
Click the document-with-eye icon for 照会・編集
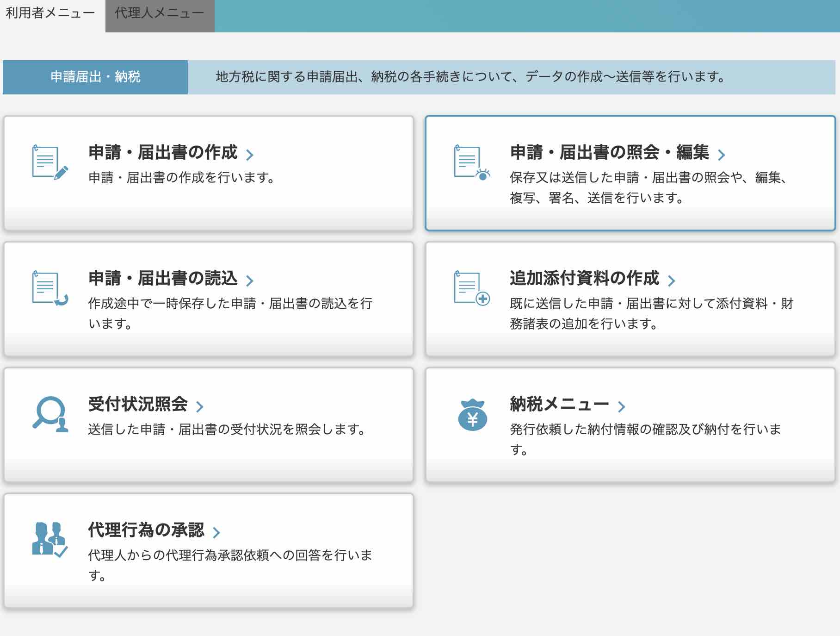[x=472, y=162]
